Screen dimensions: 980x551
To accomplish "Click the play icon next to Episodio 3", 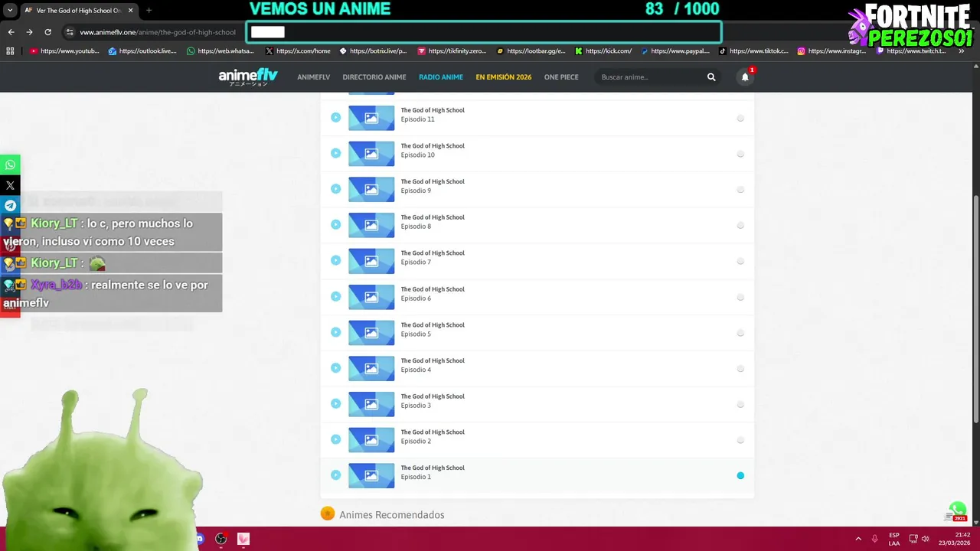I will (x=335, y=403).
